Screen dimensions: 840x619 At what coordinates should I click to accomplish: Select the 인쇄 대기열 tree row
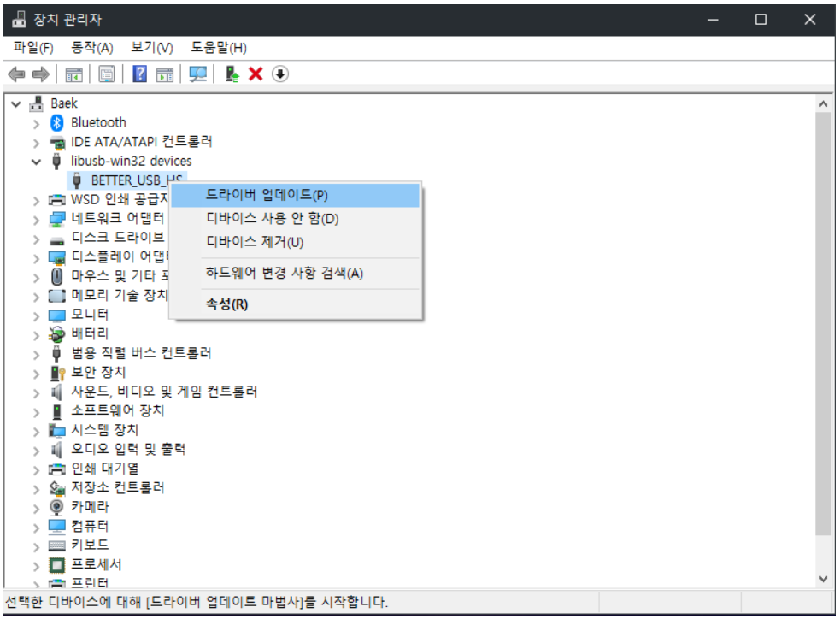105,469
